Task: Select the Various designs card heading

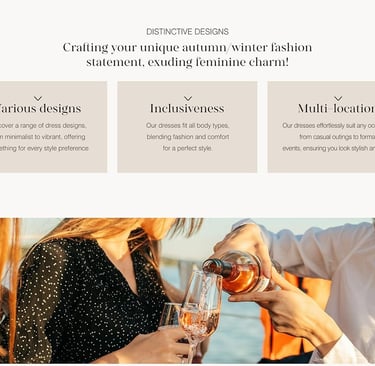Action: pyautogui.click(x=40, y=108)
